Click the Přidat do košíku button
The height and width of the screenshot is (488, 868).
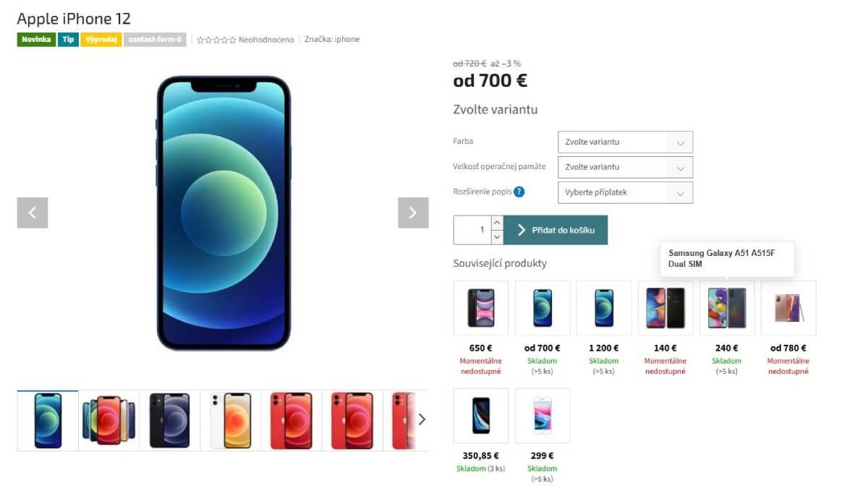[556, 230]
